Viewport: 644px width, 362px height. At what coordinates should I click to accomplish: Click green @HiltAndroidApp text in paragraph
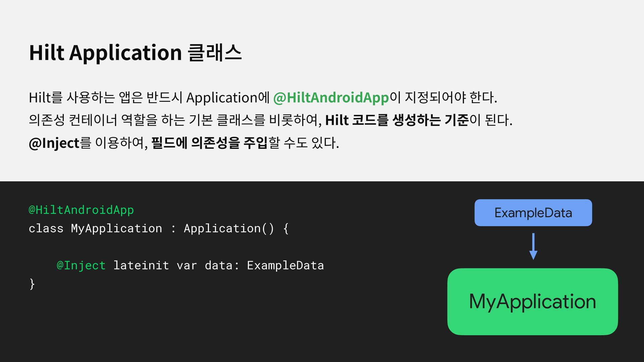coord(331,98)
